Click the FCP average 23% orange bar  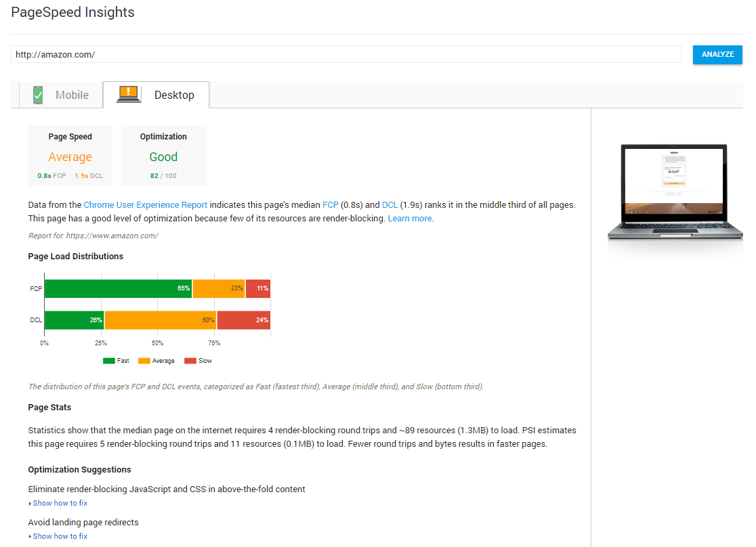219,288
